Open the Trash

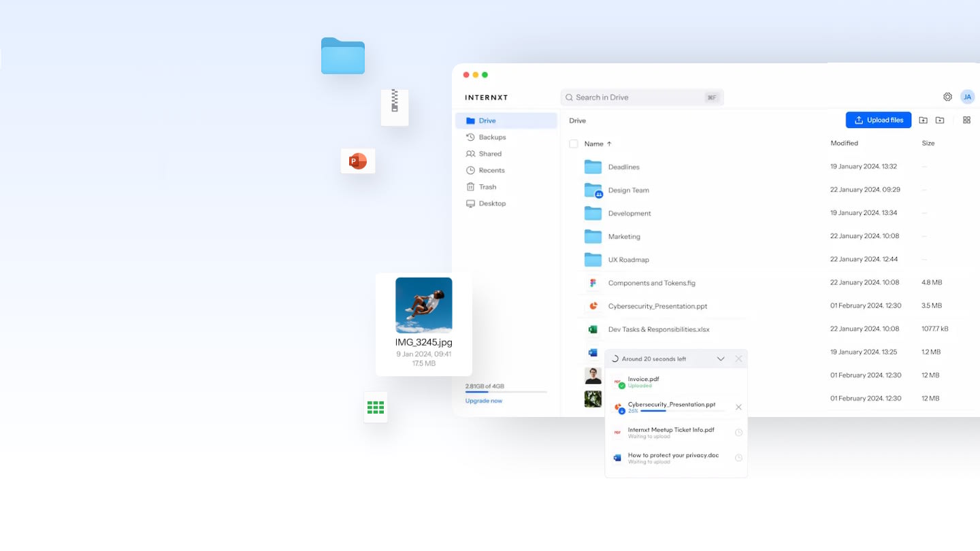click(x=486, y=186)
